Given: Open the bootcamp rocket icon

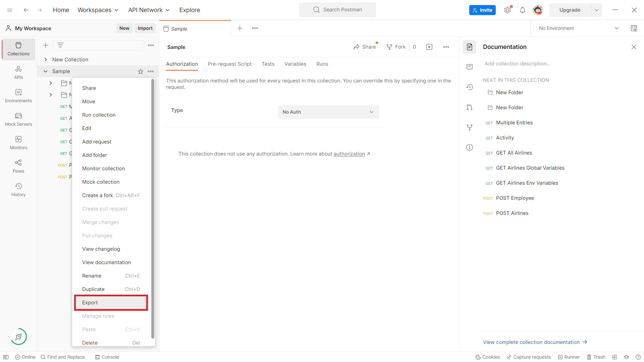Looking at the screenshot, I should point(18,337).
